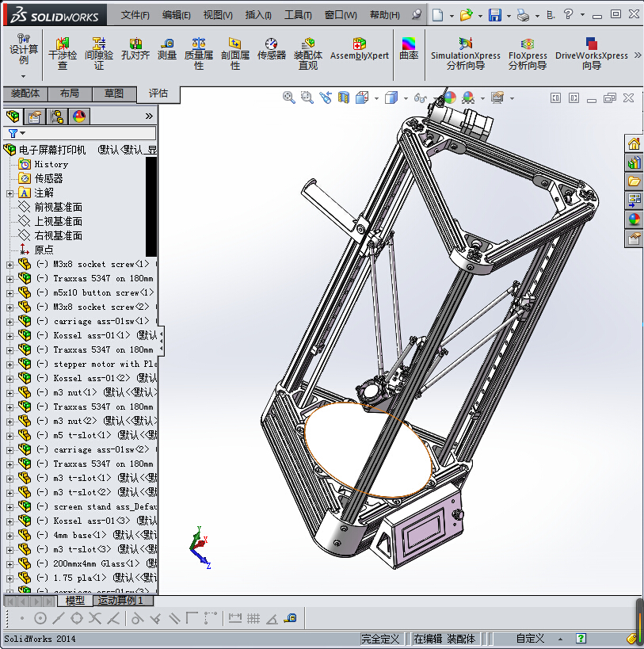Expand the carriage ass-01sw<1> node

coord(10,322)
